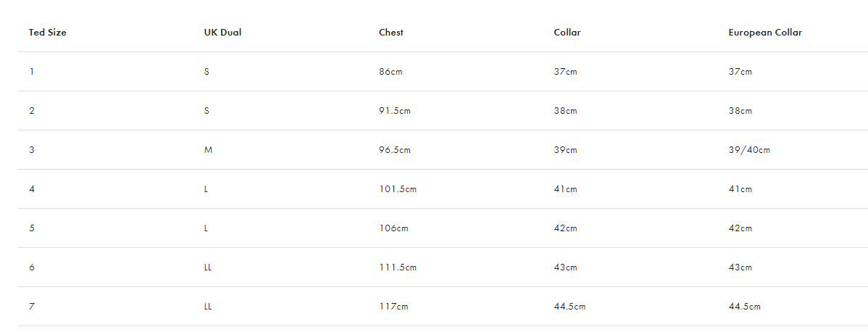Click Ted Size 1 row number
The width and height of the screenshot is (868, 332).
click(31, 72)
